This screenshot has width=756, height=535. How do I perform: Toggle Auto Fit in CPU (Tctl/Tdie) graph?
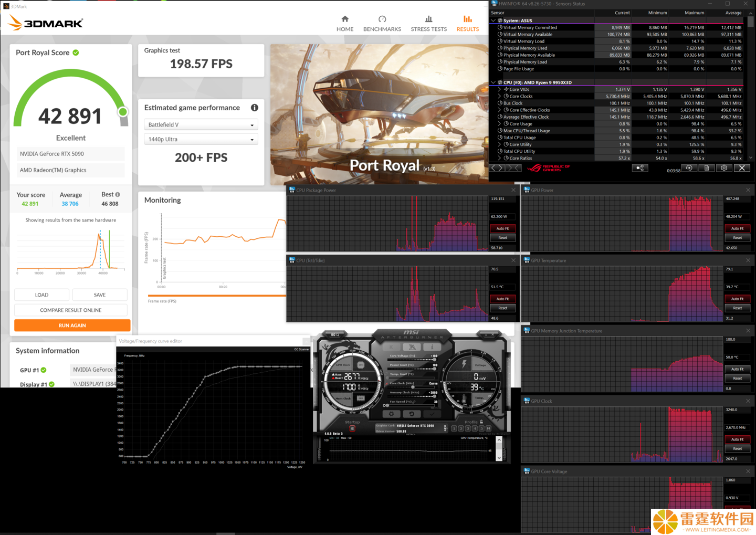(x=503, y=299)
